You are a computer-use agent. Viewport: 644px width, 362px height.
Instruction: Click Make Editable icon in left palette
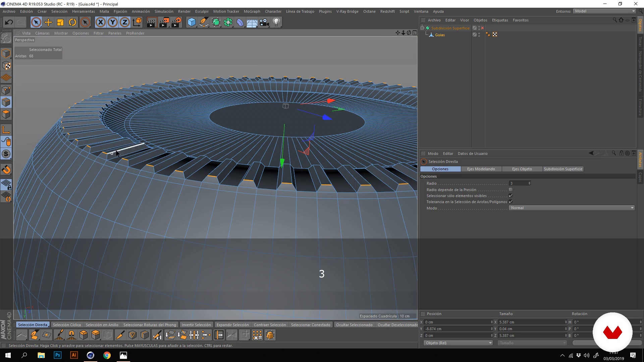[x=6, y=38]
